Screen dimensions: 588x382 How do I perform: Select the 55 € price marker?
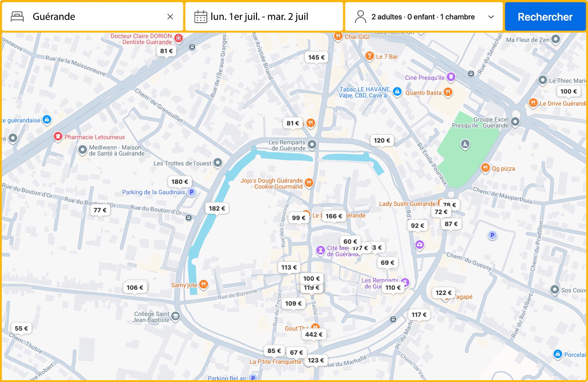point(21,328)
